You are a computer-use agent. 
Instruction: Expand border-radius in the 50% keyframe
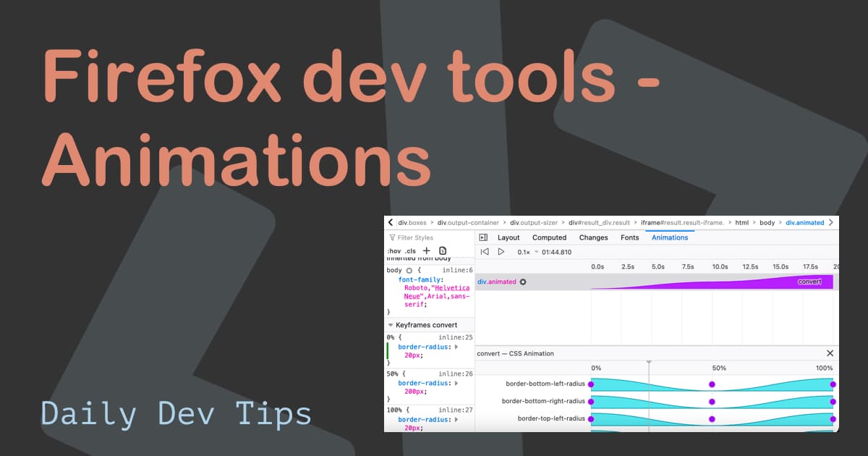point(456,384)
